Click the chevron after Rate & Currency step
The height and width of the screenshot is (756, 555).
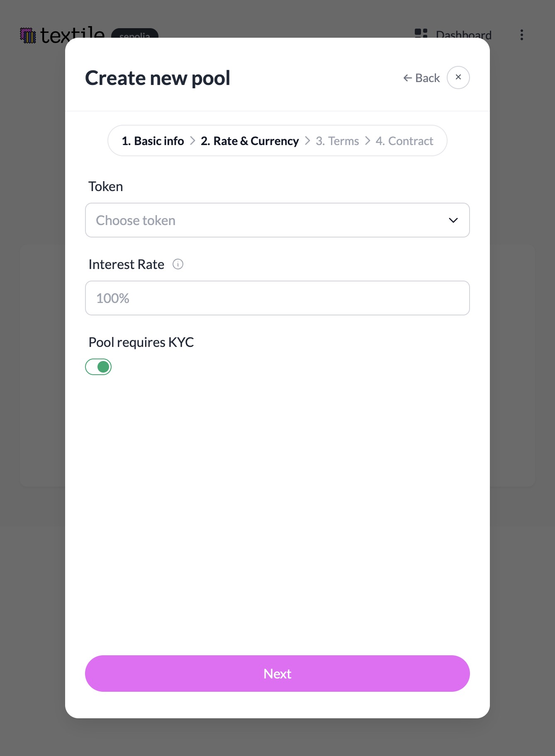pyautogui.click(x=307, y=141)
